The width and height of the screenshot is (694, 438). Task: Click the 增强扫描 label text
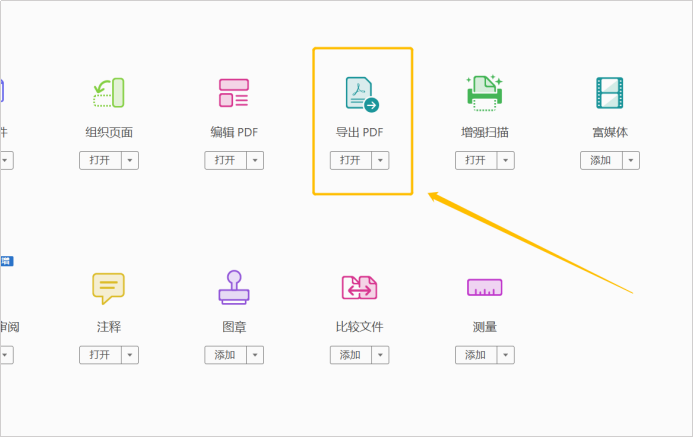tap(485, 132)
